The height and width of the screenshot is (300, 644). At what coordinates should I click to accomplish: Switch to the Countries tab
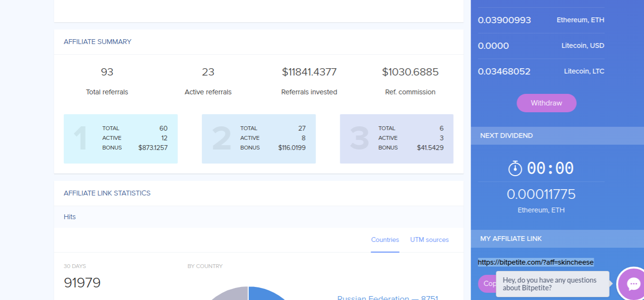(385, 240)
